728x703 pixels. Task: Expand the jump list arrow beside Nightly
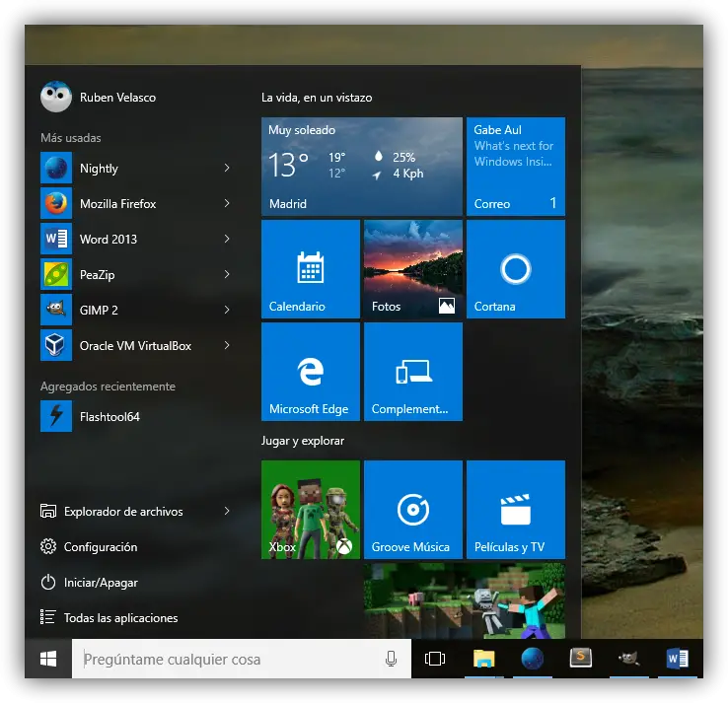227,169
